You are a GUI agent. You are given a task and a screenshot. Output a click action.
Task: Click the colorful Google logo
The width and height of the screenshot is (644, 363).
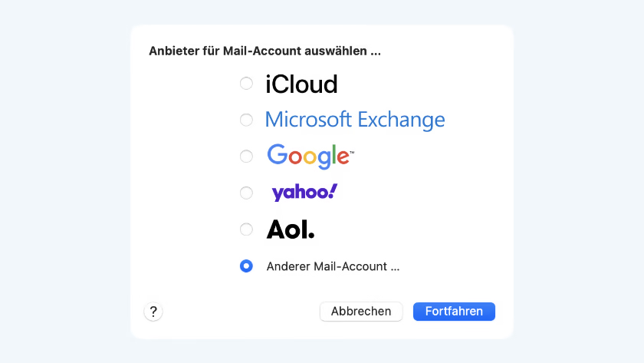[308, 156]
